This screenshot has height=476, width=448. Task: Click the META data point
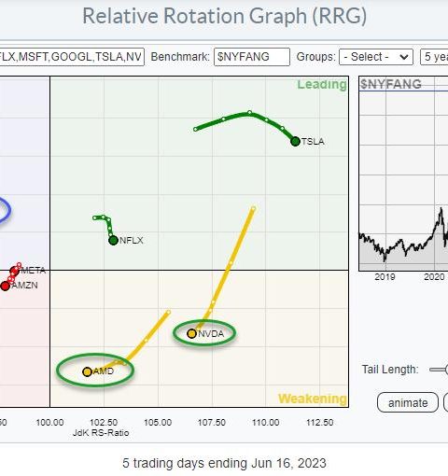coord(15,271)
